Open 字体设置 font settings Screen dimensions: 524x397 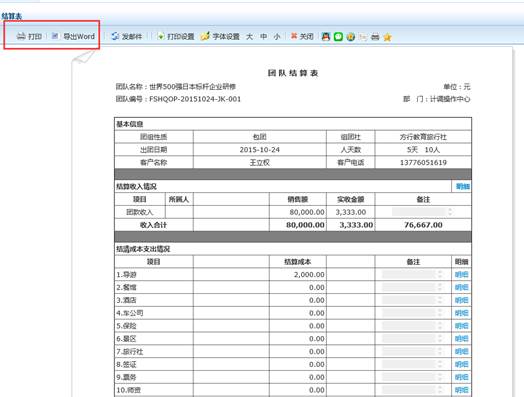[220, 36]
